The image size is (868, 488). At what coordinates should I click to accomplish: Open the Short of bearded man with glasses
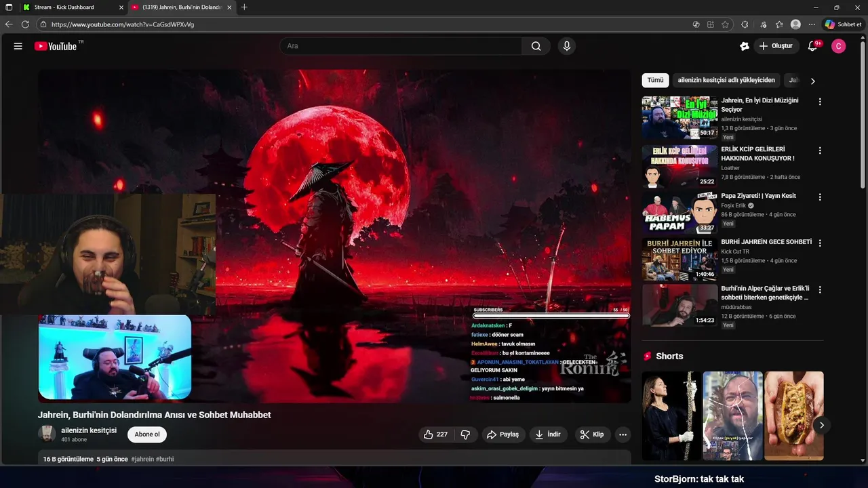tap(732, 415)
